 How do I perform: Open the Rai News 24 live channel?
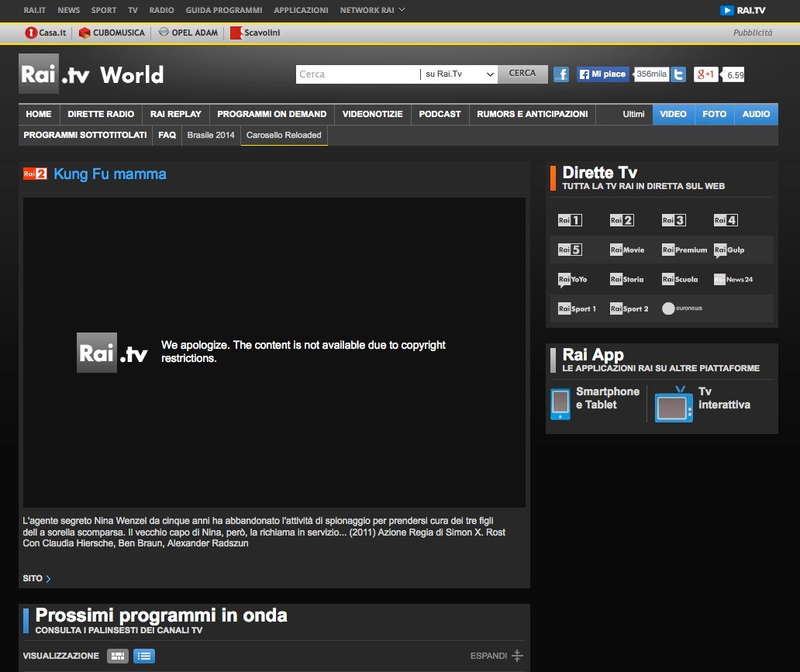(x=733, y=279)
